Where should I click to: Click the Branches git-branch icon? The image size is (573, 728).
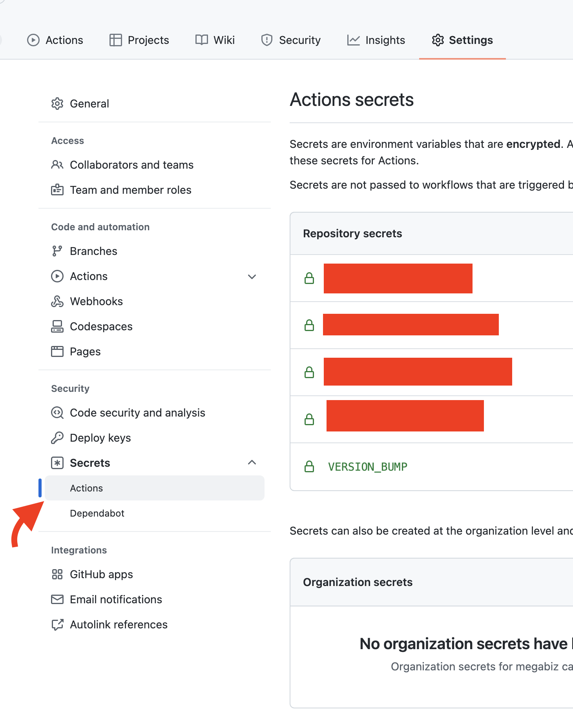point(57,251)
